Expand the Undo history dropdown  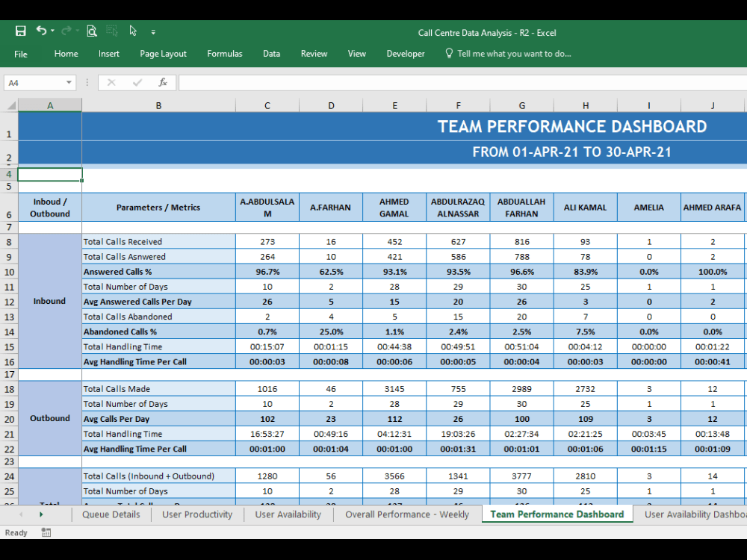point(51,31)
